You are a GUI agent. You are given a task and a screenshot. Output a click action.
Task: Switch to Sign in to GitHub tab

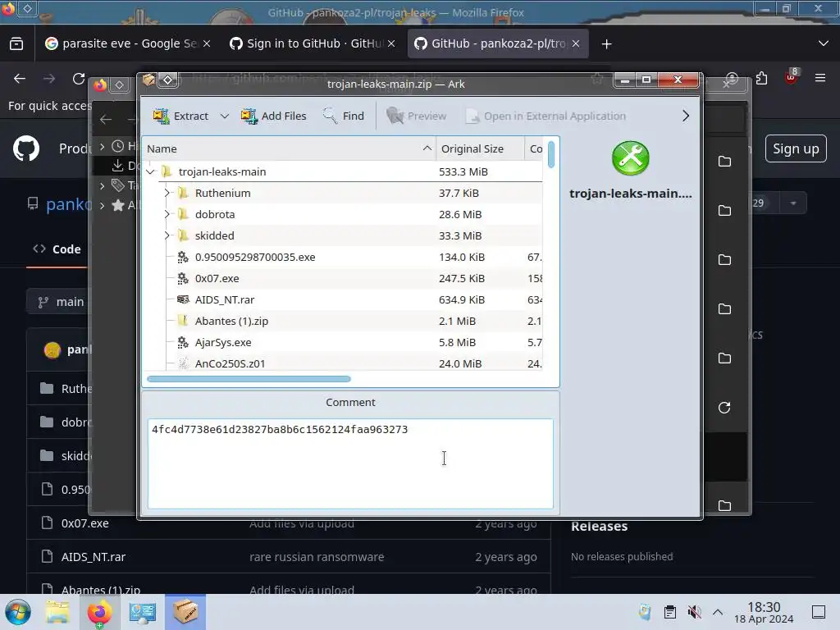[x=313, y=43]
